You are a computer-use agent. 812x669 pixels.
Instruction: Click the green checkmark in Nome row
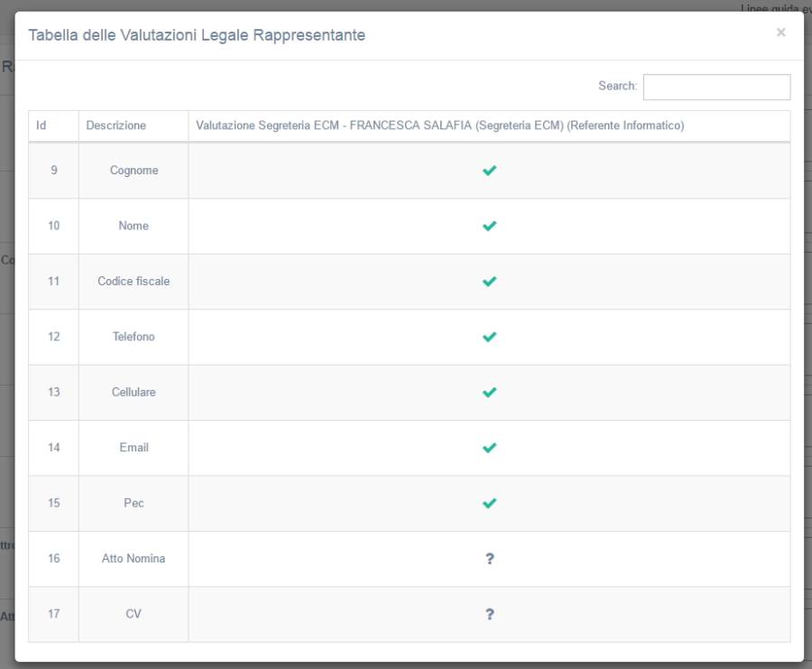(489, 226)
